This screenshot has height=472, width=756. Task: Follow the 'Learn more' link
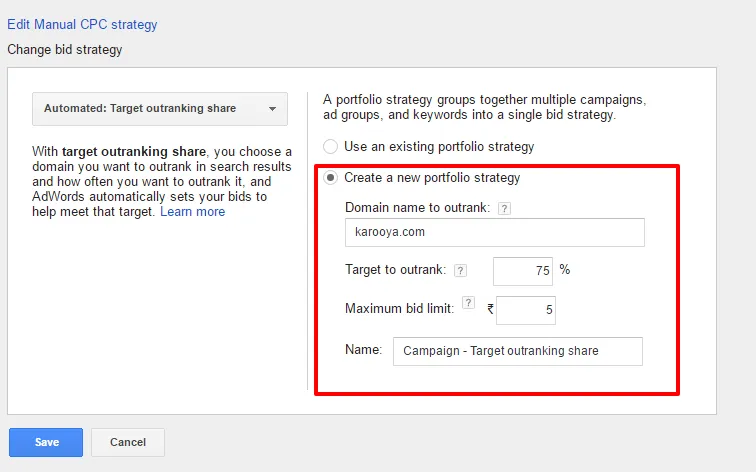pos(192,212)
